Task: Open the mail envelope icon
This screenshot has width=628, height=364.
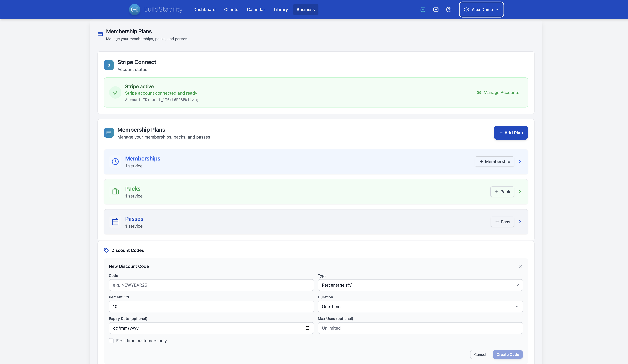Action: click(x=436, y=10)
